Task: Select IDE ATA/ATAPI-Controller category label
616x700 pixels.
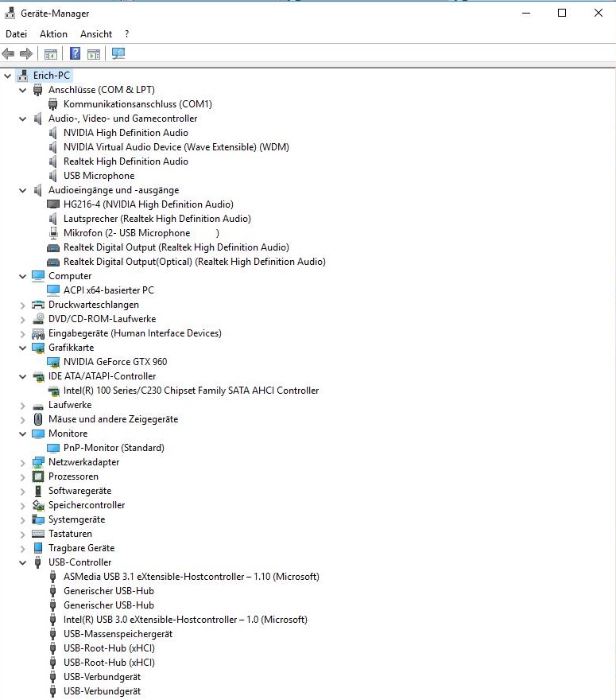Action: (103, 376)
